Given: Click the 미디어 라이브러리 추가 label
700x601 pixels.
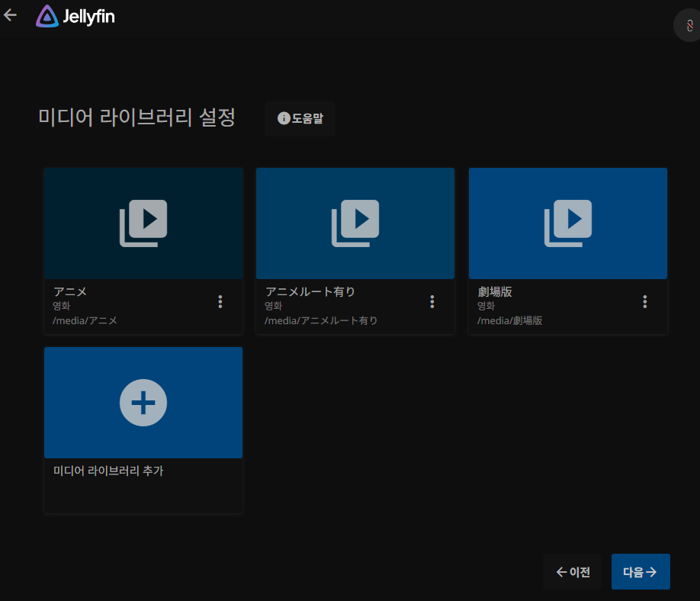Looking at the screenshot, I should (108, 471).
